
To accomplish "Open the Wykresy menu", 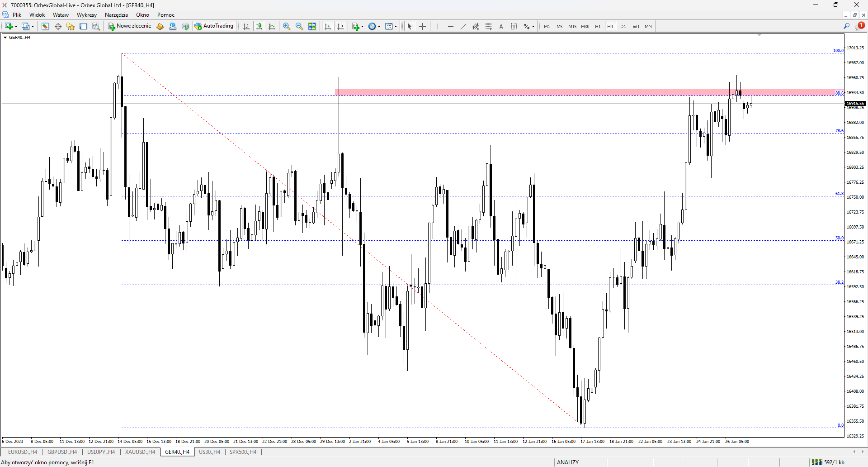I will tap(87, 15).
